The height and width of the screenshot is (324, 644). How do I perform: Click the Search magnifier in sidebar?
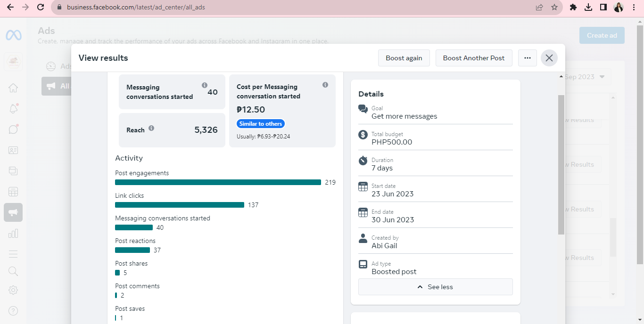coord(13,271)
